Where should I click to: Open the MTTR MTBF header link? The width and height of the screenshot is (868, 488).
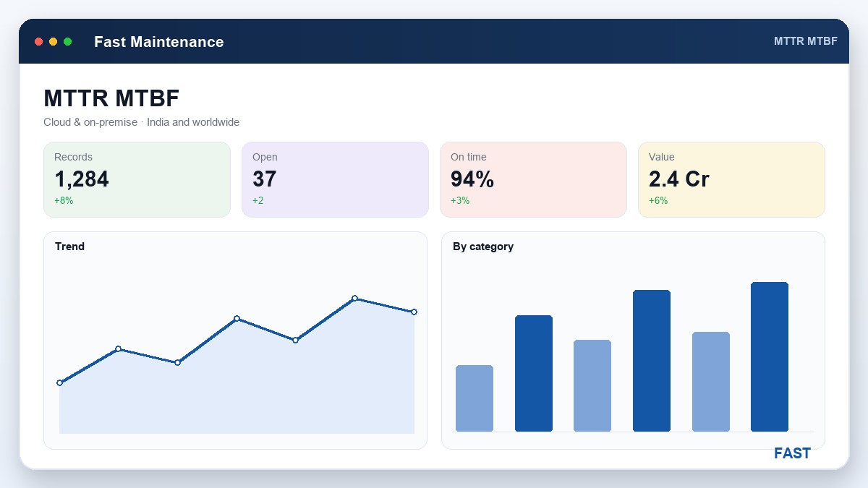tap(806, 41)
